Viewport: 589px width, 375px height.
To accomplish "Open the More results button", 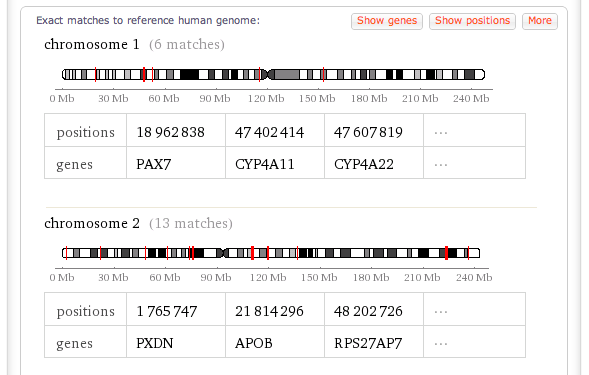I will tap(540, 21).
